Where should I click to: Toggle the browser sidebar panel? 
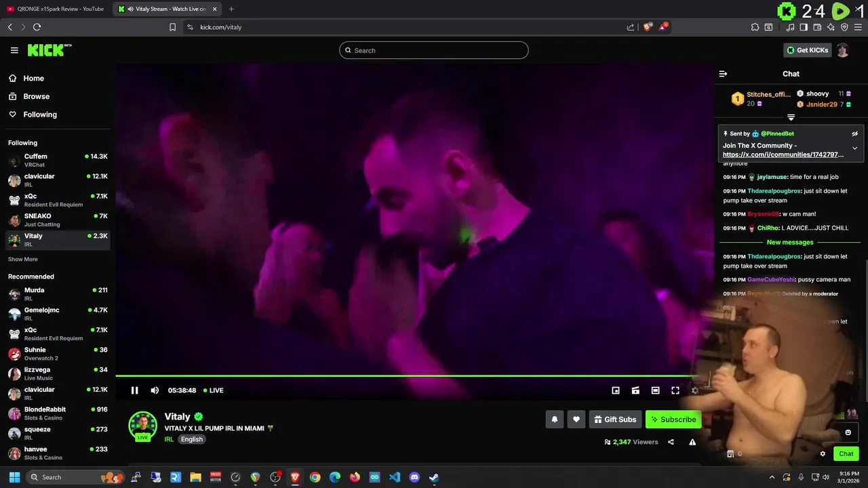pos(804,27)
